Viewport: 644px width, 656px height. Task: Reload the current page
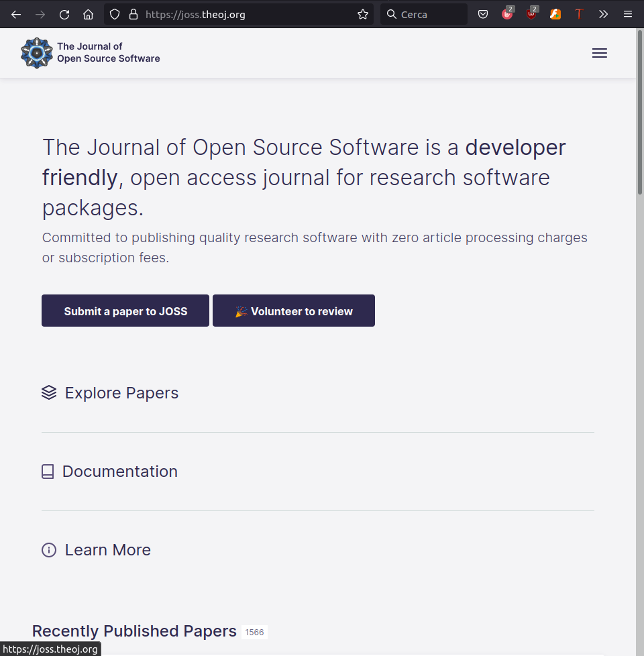pos(64,15)
